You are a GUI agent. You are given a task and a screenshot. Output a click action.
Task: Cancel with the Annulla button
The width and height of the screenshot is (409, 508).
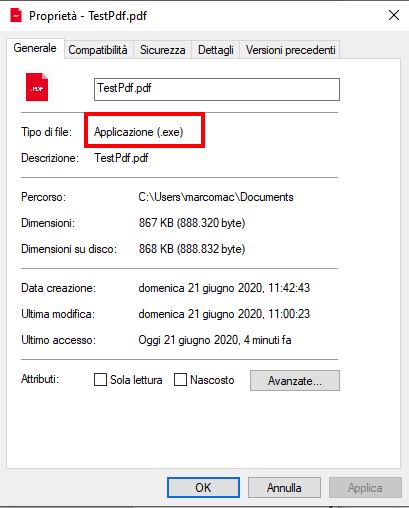[284, 488]
